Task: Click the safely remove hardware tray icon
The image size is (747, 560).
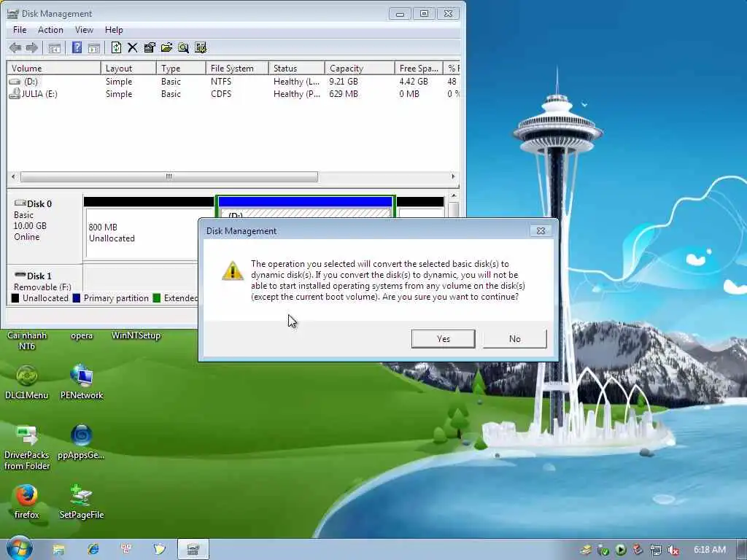Action: point(603,550)
